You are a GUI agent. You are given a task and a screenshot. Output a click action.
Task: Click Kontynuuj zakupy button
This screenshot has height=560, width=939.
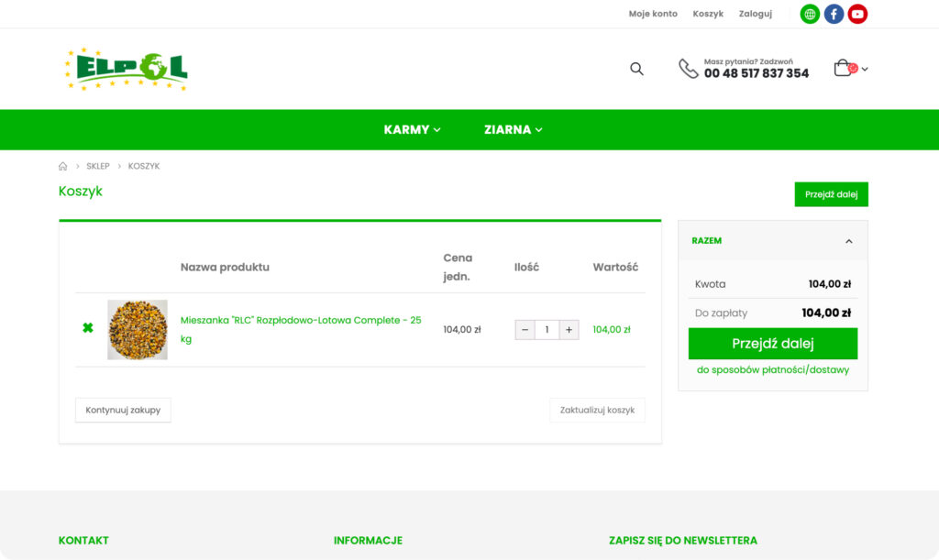click(x=123, y=410)
